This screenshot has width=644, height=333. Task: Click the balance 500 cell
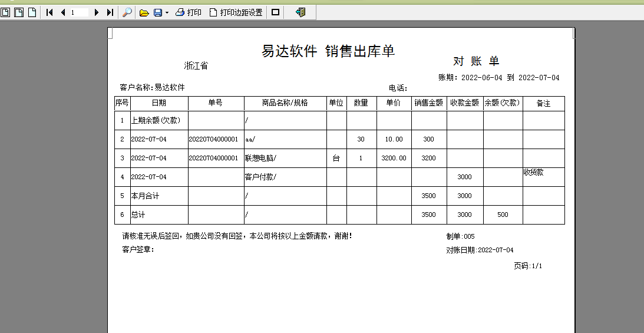coord(503,215)
